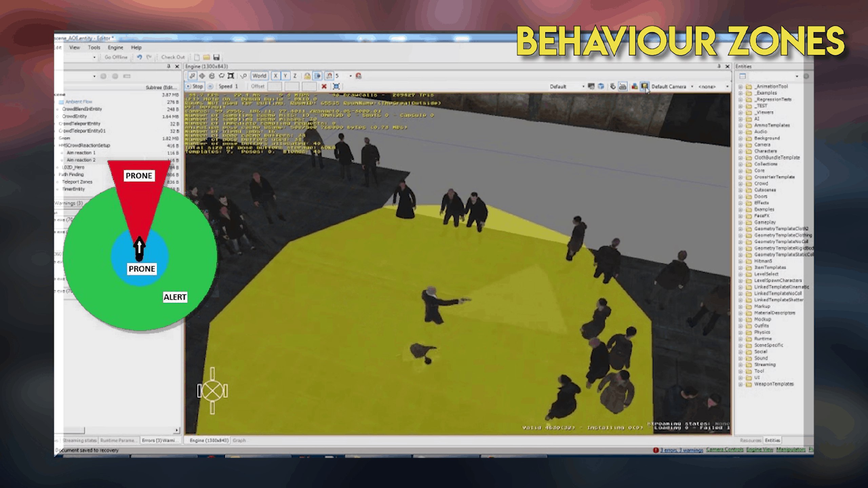This screenshot has height=488, width=868.
Task: Toggle the Z axis constraint
Action: coord(295,76)
